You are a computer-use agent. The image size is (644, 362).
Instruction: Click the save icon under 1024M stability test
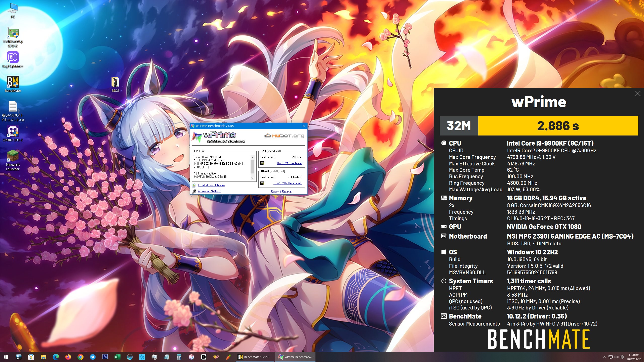(x=262, y=183)
